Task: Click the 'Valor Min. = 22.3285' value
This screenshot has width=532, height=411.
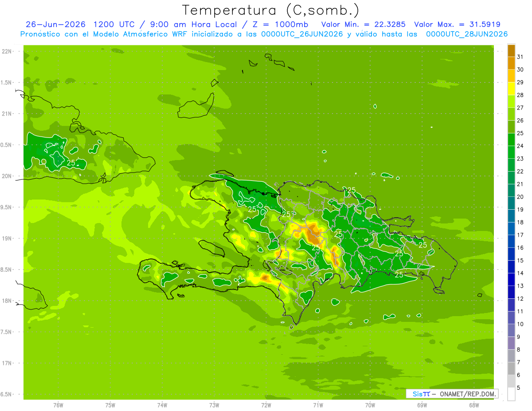Action: point(364,24)
